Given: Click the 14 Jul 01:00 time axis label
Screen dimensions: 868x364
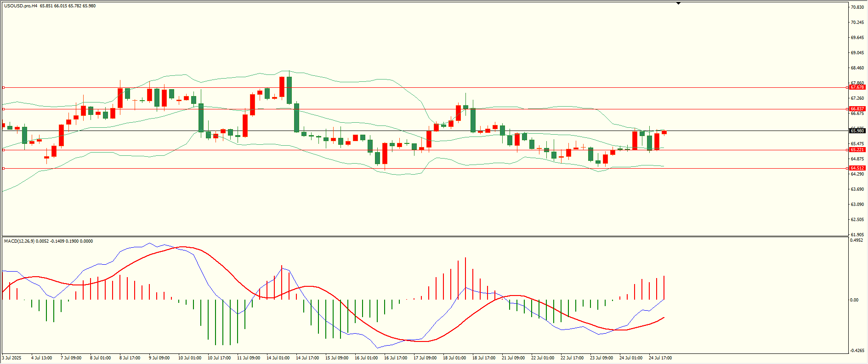Looking at the screenshot, I should 278,358.
